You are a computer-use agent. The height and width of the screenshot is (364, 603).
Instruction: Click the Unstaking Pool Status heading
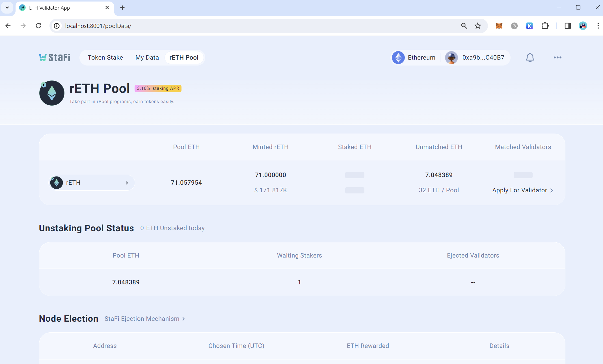[x=87, y=228]
